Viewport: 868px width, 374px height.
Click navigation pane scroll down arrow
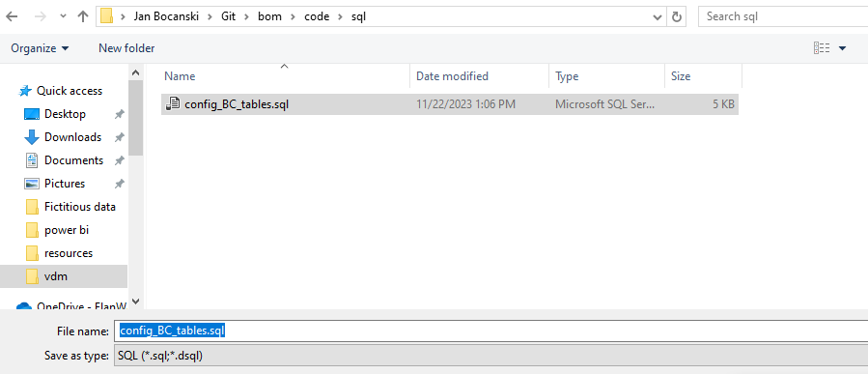click(x=135, y=302)
